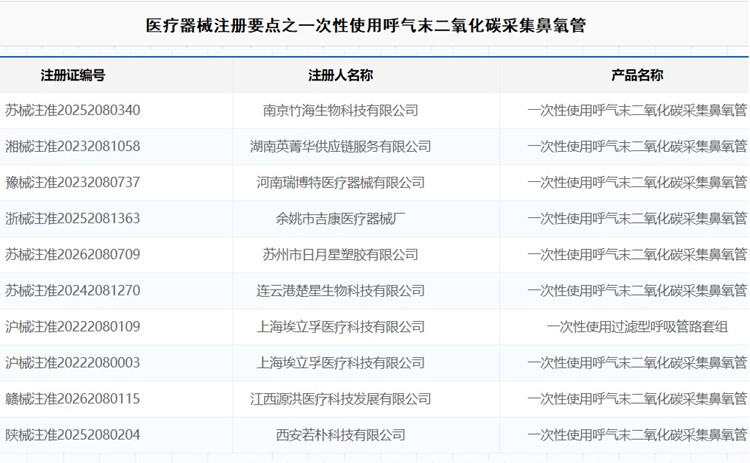
Task: Click the product name in the 苏州市日月星塑胶 row
Action: pos(637,254)
